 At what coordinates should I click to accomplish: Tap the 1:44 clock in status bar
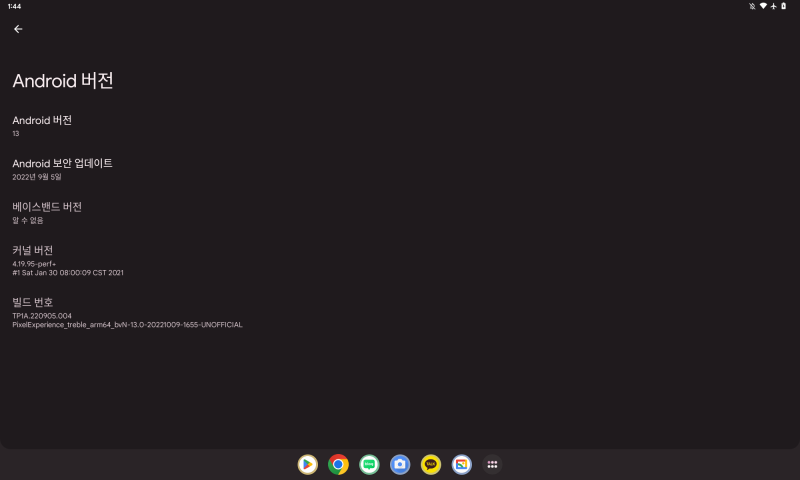[14, 6]
